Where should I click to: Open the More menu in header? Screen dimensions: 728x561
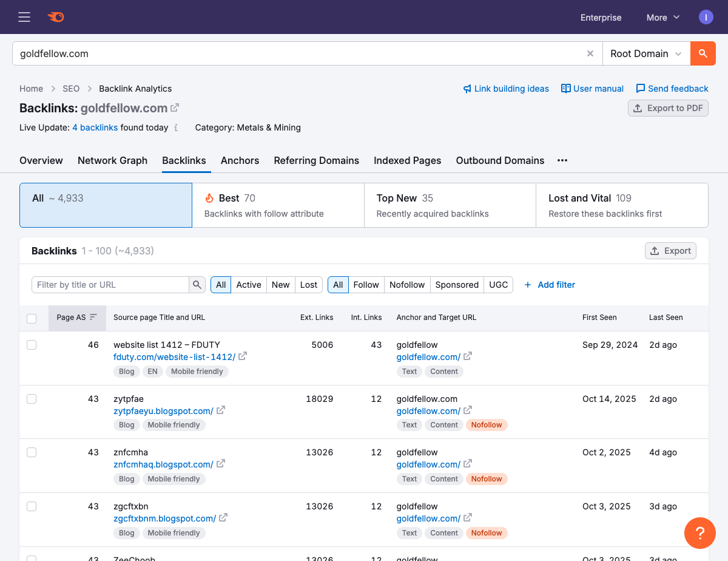point(662,18)
